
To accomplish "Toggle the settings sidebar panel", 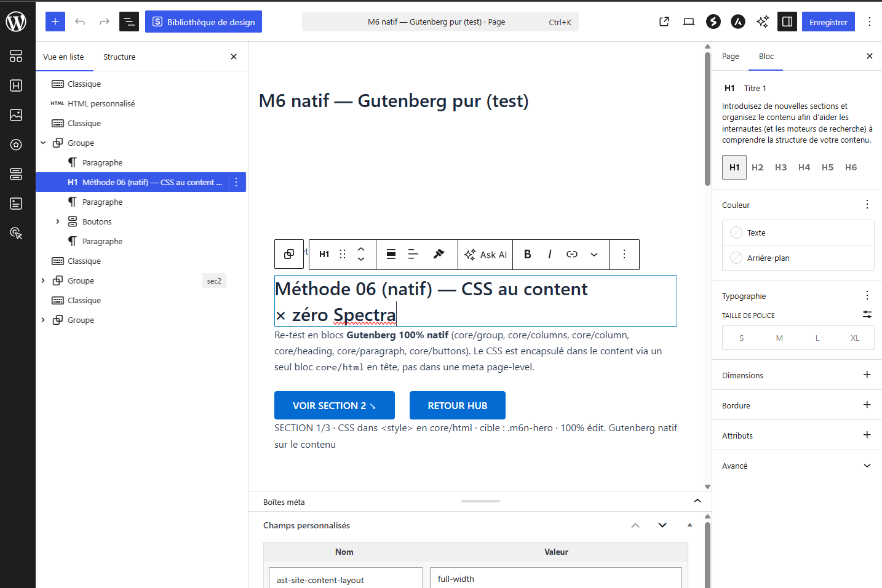I will tap(787, 22).
